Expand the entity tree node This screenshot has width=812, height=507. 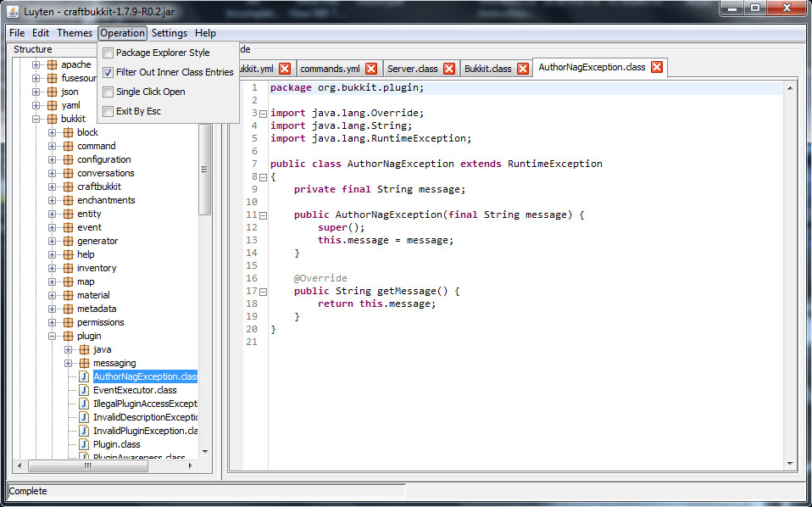pyautogui.click(x=52, y=214)
